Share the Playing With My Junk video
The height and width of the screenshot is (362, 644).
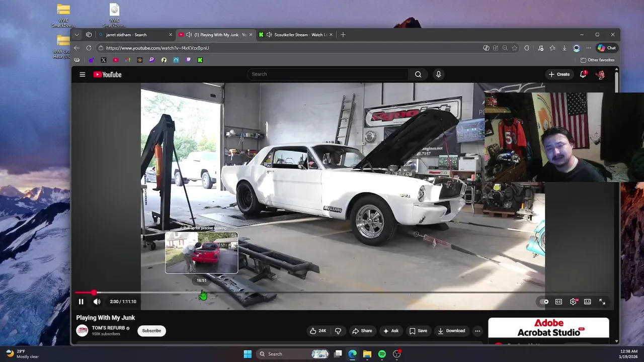[362, 331]
